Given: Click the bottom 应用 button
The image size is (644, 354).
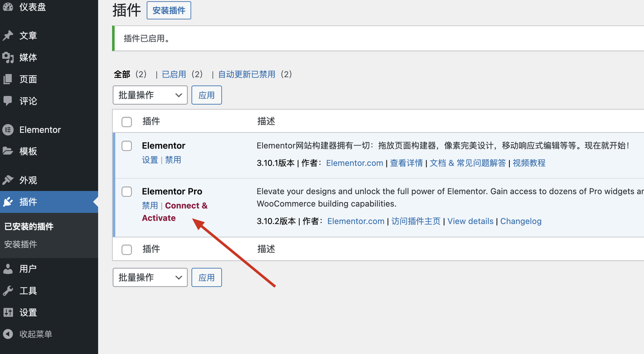Looking at the screenshot, I should point(207,277).
